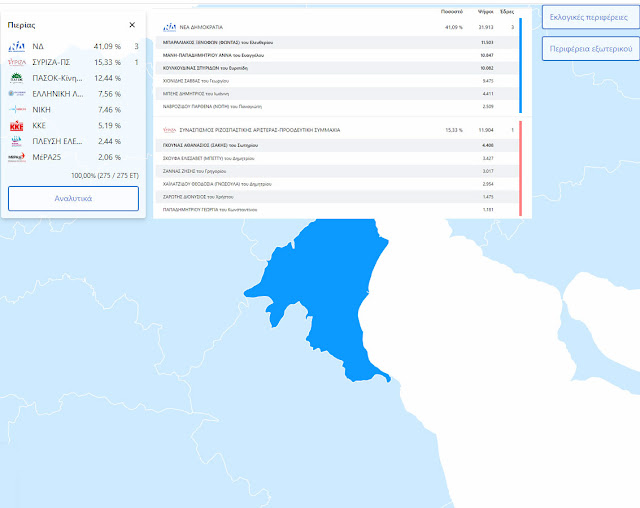Screen dimensions: 640x508
Task: Click the ΝΕΑ ΔΗΜΟΚΡΑΤΙΑ logo in details table
Action: [169, 27]
